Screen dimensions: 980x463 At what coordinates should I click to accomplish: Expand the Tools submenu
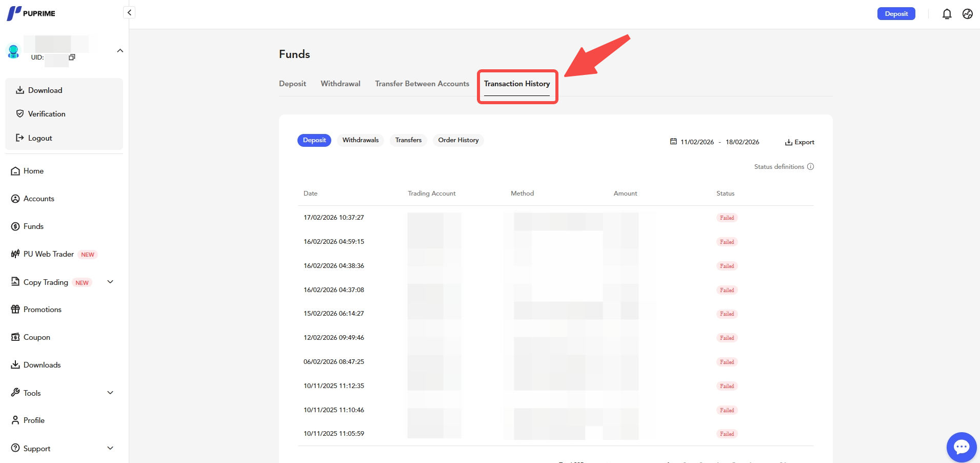110,393
